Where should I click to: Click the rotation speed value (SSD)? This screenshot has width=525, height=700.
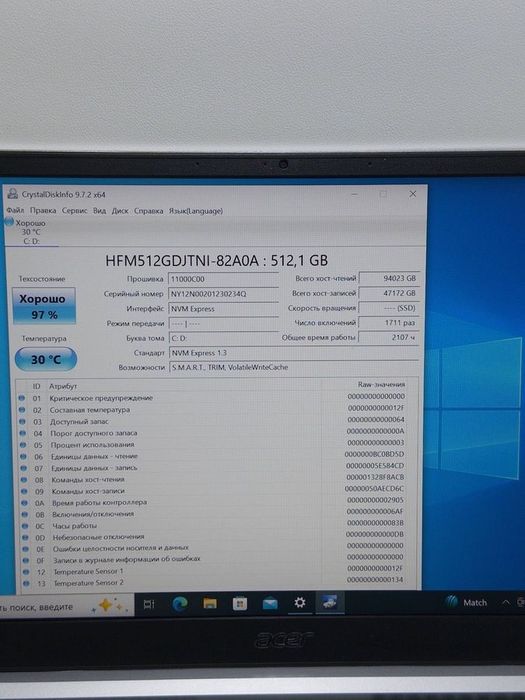tap(389, 308)
